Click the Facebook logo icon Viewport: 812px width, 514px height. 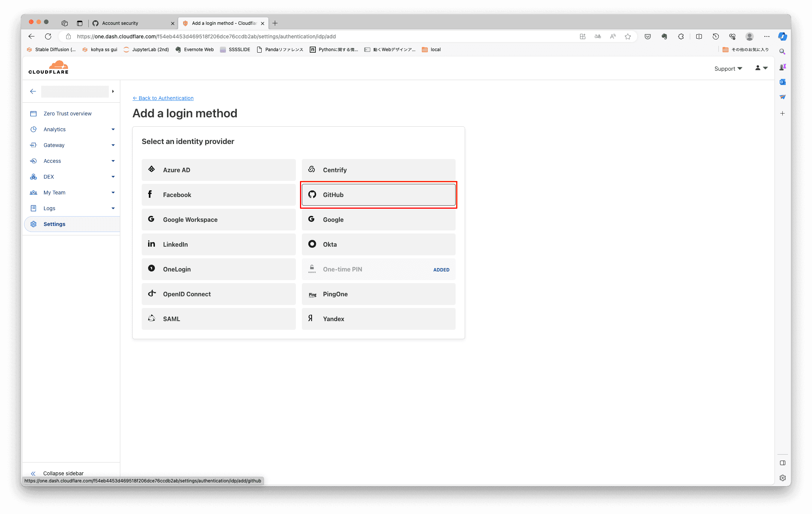[150, 194]
